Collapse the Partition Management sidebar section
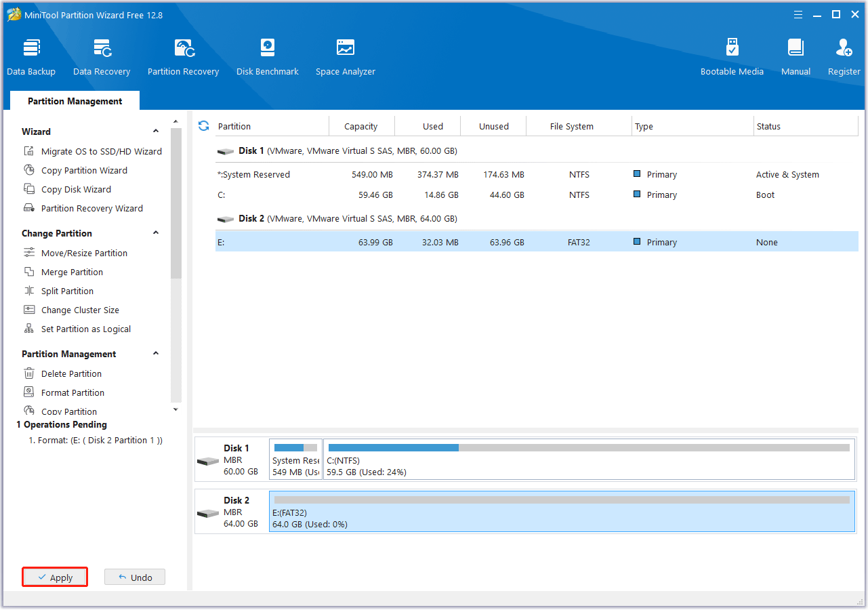 click(156, 354)
